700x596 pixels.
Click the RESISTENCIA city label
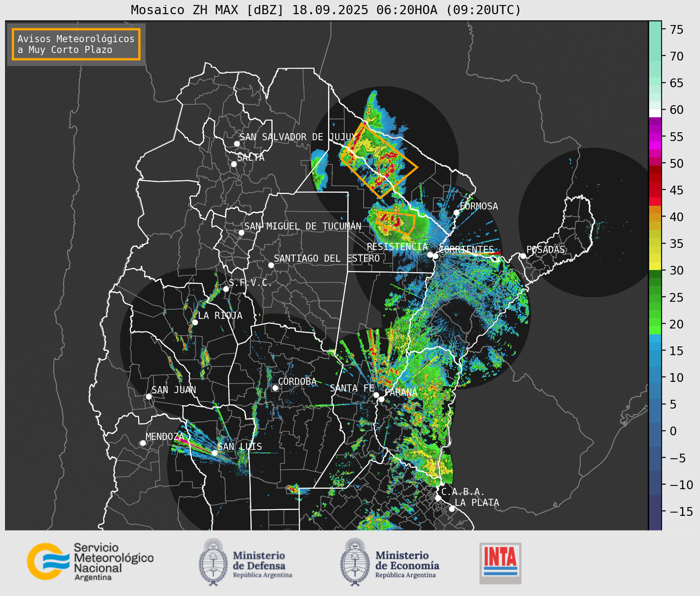pyautogui.click(x=397, y=247)
